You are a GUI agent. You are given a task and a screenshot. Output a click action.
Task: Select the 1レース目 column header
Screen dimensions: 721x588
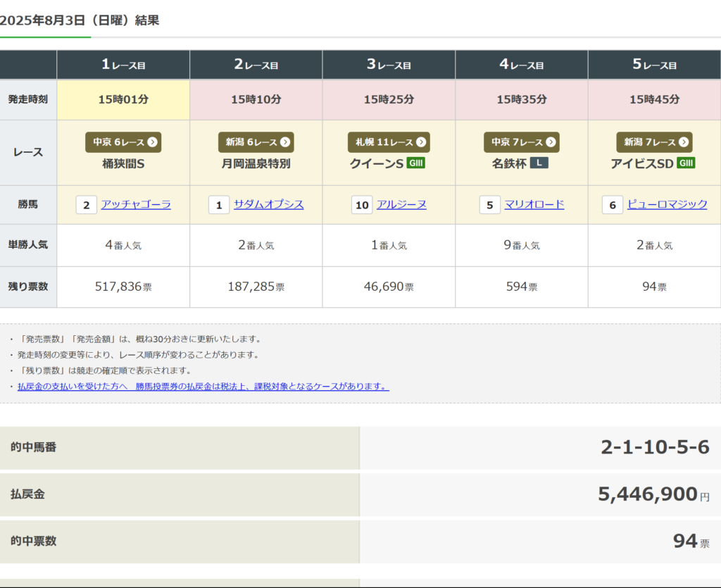pyautogui.click(x=123, y=65)
